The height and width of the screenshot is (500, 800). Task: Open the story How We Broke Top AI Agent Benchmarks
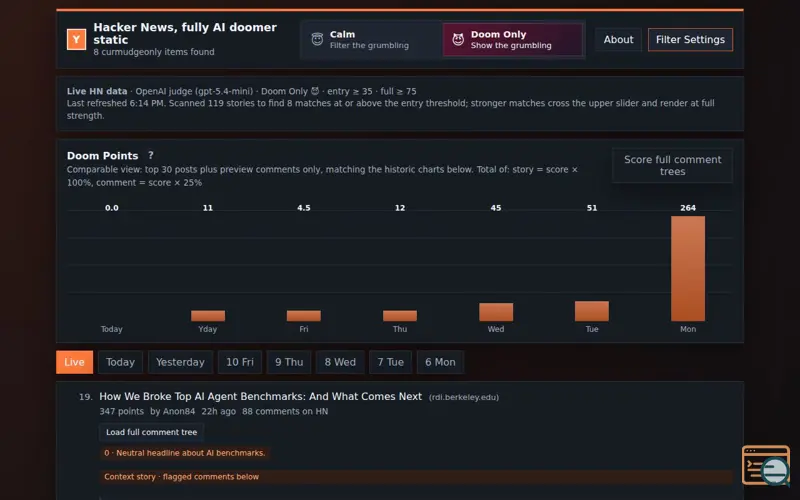pos(260,396)
